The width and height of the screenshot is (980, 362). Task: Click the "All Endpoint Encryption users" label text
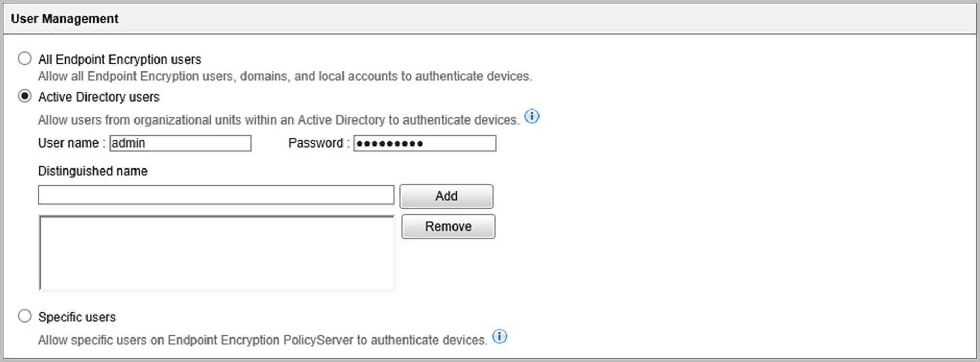coord(119,59)
